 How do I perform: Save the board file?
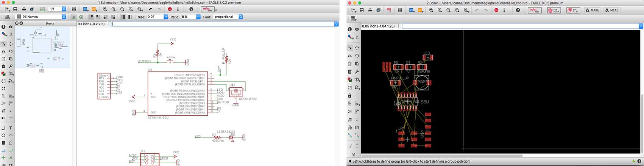coord(362,10)
